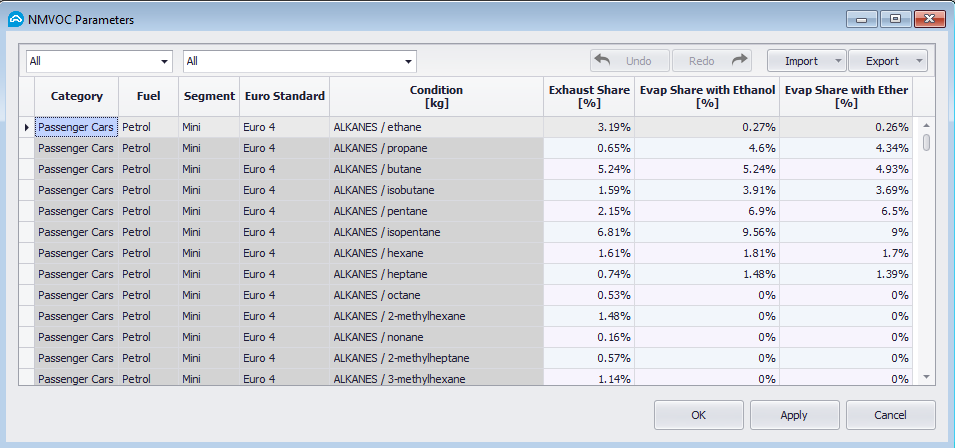Select the 'ALKANES / heptane' cell
Screen dimensions: 955x448
pyautogui.click(x=436, y=274)
